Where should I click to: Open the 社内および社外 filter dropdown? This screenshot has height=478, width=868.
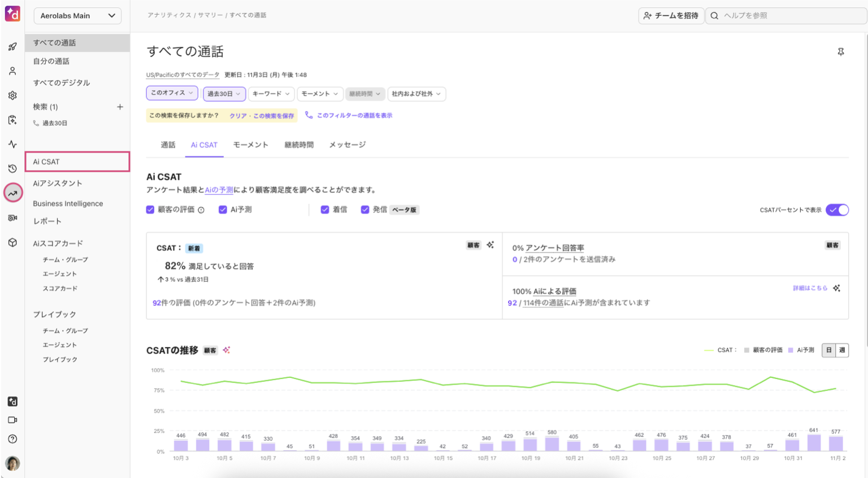[416, 94]
